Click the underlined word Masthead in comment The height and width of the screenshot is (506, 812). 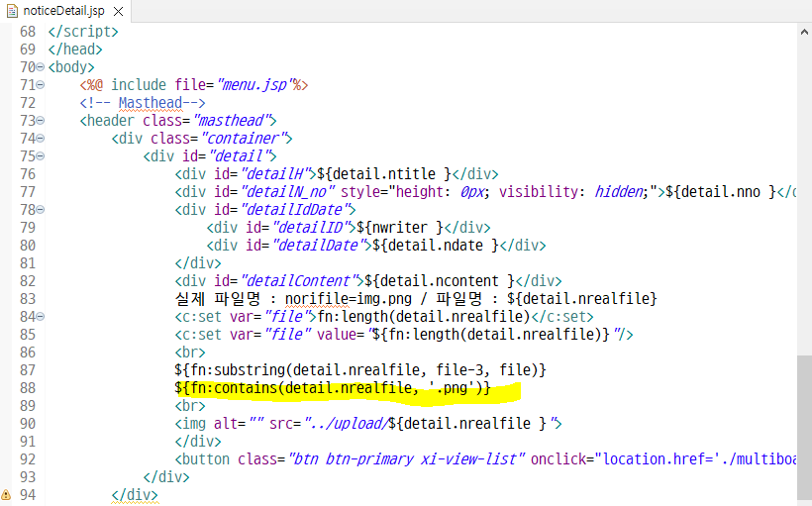pyautogui.click(x=151, y=103)
